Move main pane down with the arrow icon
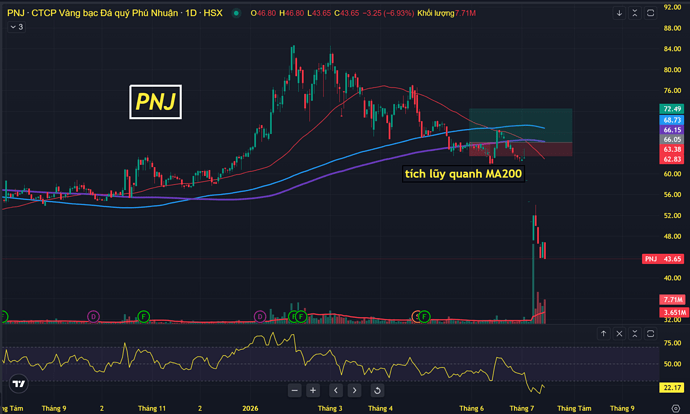This screenshot has width=690, height=414. tap(619, 13)
